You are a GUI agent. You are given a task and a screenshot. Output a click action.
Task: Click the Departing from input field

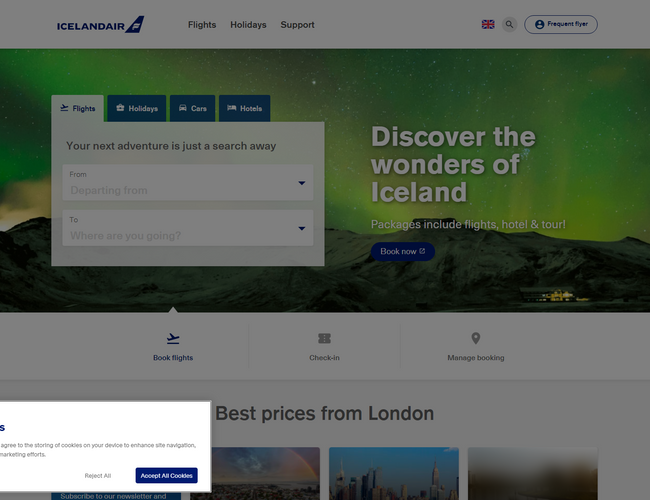click(x=188, y=182)
